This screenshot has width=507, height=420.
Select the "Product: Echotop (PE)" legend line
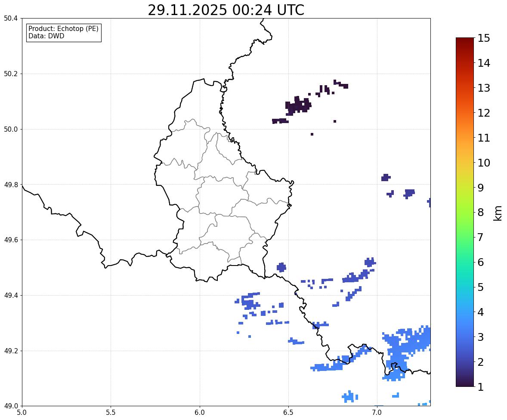pos(63,29)
